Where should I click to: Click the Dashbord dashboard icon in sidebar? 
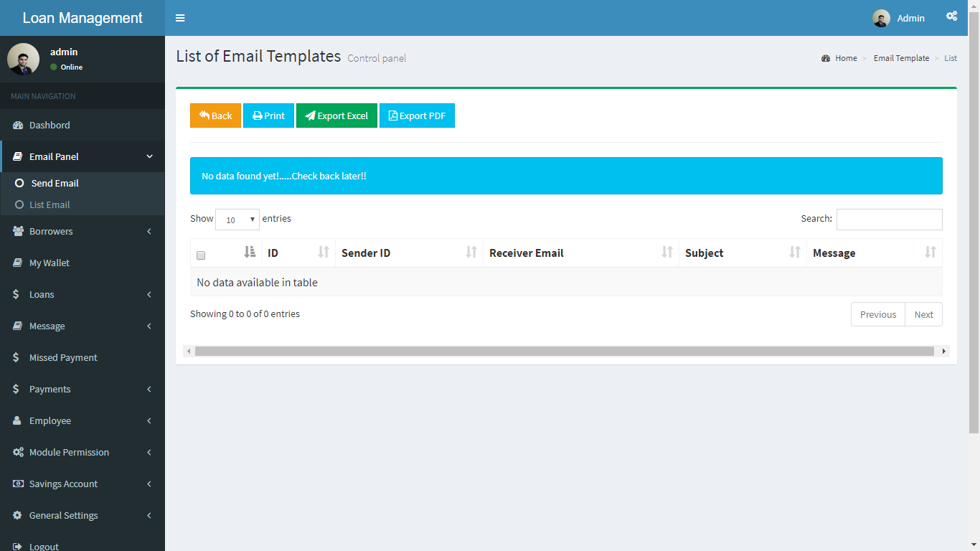coord(18,126)
